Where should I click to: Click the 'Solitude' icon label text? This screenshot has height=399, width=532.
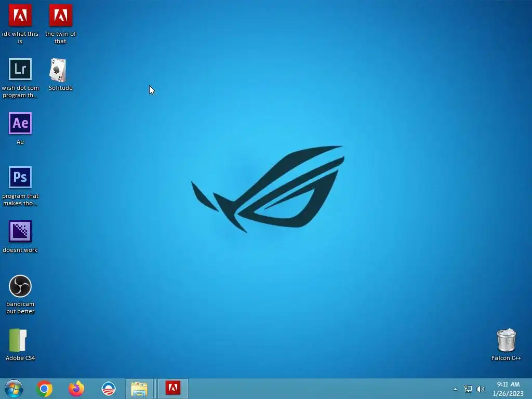coord(60,88)
